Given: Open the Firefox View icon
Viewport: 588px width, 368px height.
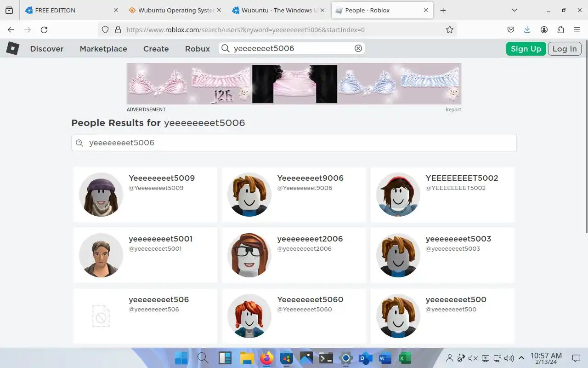Looking at the screenshot, I should (x=9, y=10).
